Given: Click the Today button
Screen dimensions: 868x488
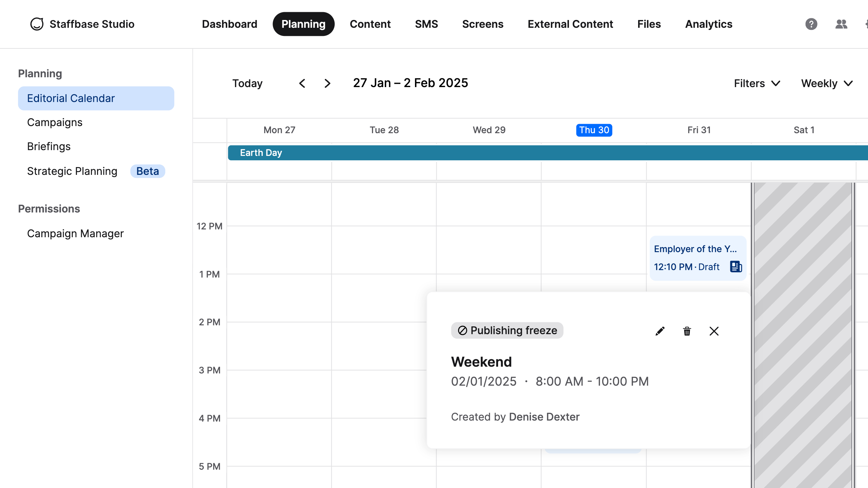Looking at the screenshot, I should pyautogui.click(x=247, y=83).
